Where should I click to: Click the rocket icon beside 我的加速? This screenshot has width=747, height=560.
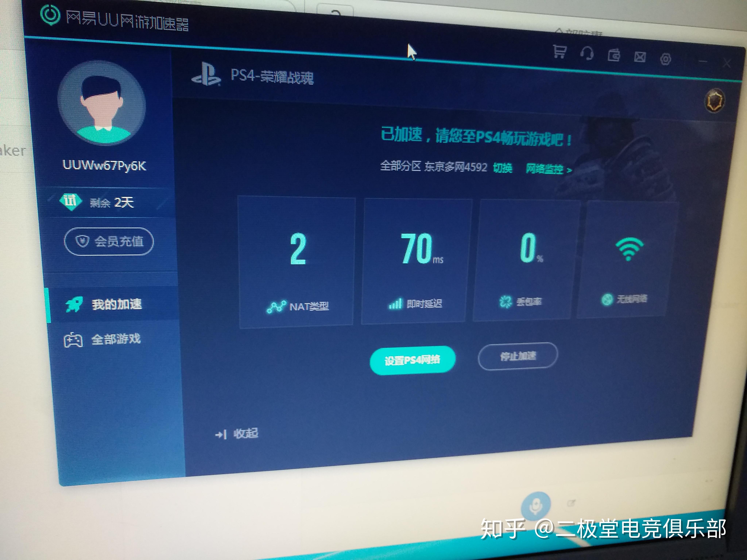point(74,304)
